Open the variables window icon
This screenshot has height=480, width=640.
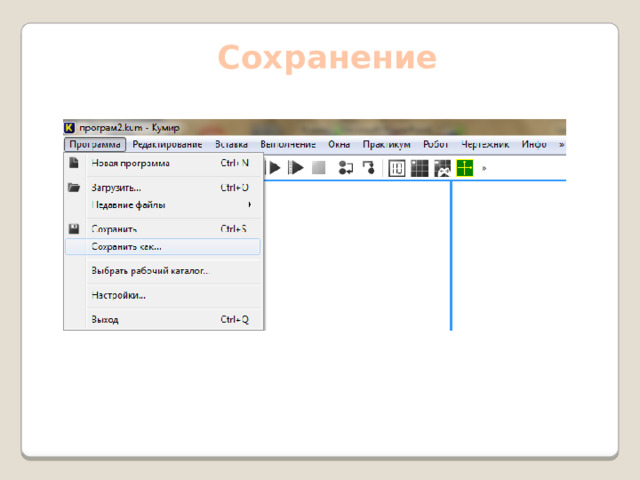pos(397,168)
